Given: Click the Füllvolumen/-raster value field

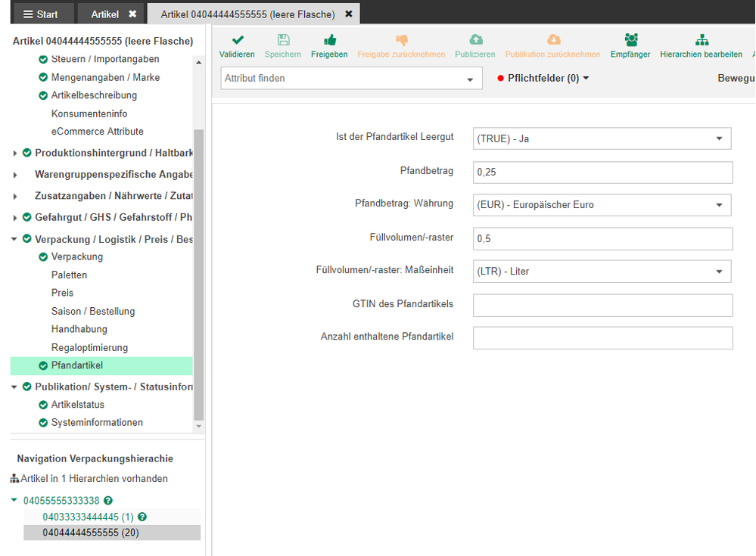Looking at the screenshot, I should (602, 239).
